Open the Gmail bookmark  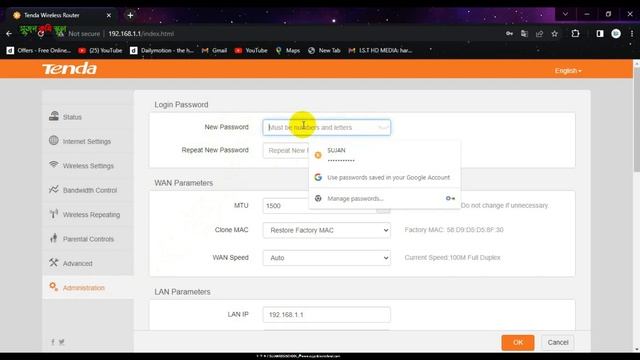214,50
